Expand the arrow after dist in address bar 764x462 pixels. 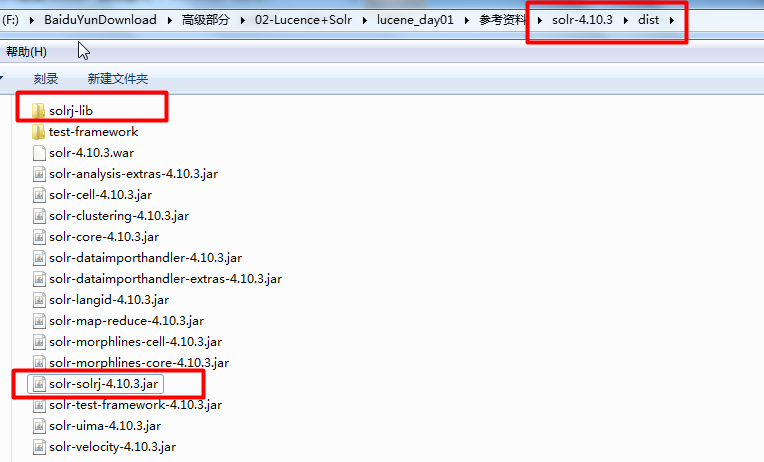click(x=672, y=20)
